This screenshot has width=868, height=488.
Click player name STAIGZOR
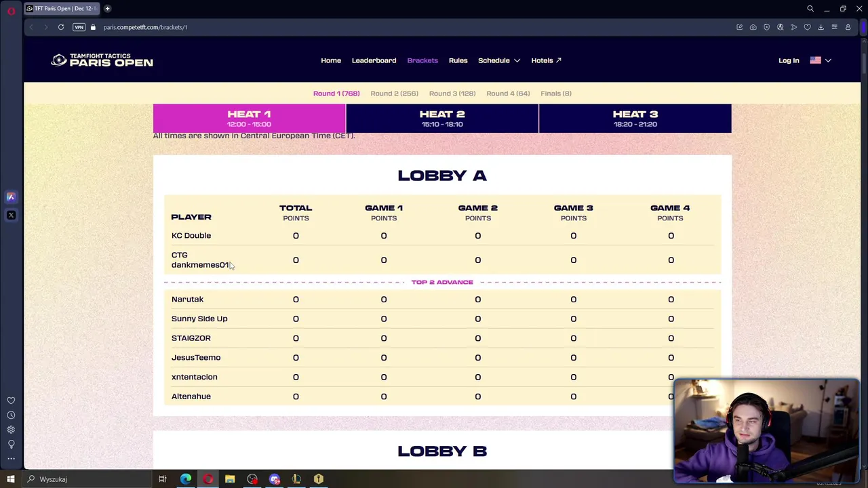(191, 338)
